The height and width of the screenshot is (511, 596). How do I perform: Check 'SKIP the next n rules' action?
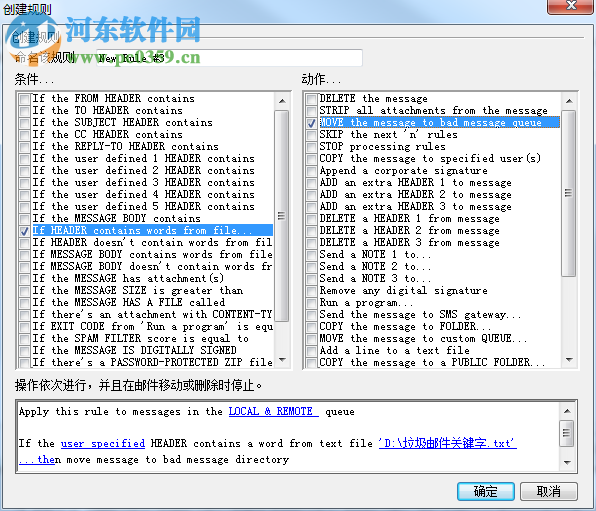click(311, 135)
